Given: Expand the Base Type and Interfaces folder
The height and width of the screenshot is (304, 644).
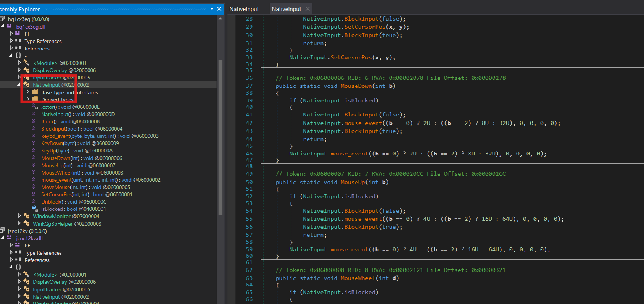Looking at the screenshot, I should (x=28, y=92).
